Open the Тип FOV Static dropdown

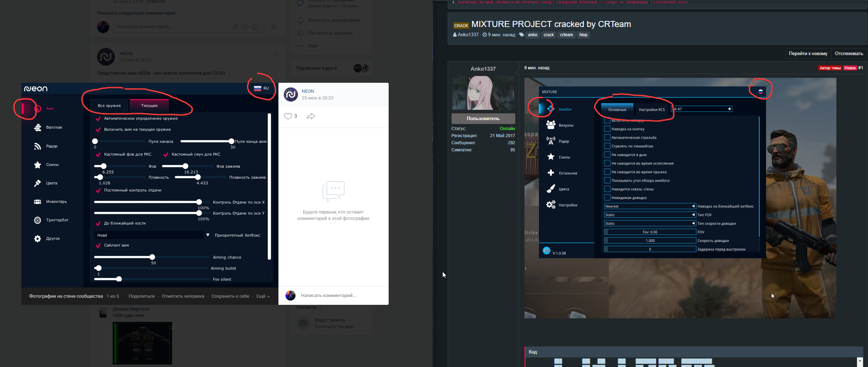point(650,215)
